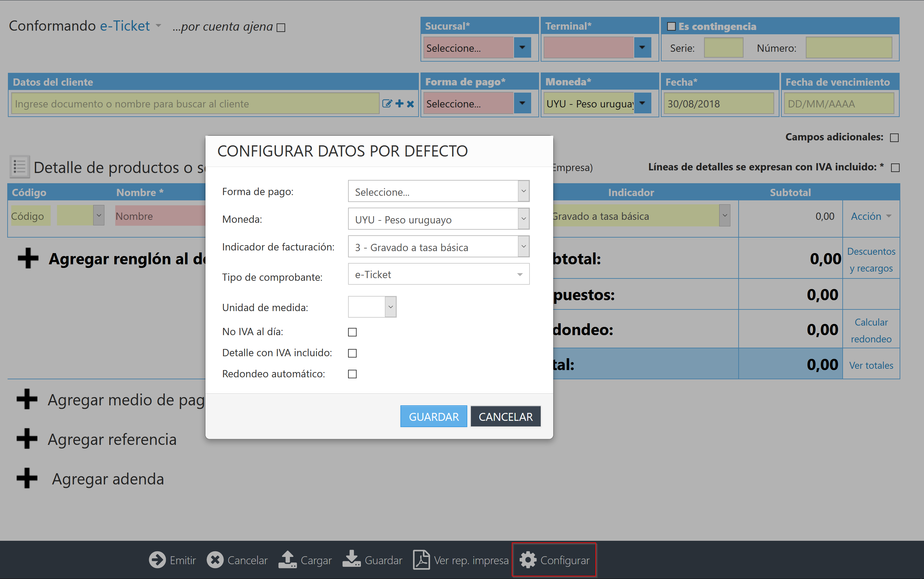
Task: Click the Guardar download icon
Action: coord(352,560)
